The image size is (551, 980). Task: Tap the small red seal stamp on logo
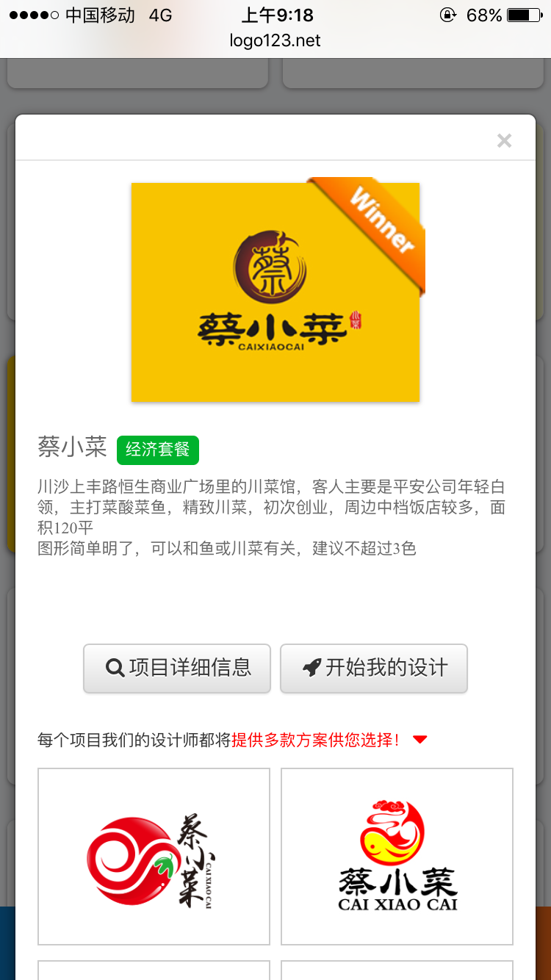[356, 321]
